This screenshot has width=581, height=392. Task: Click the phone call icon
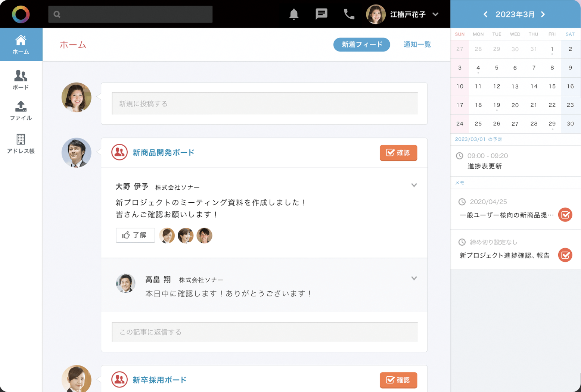pos(349,14)
